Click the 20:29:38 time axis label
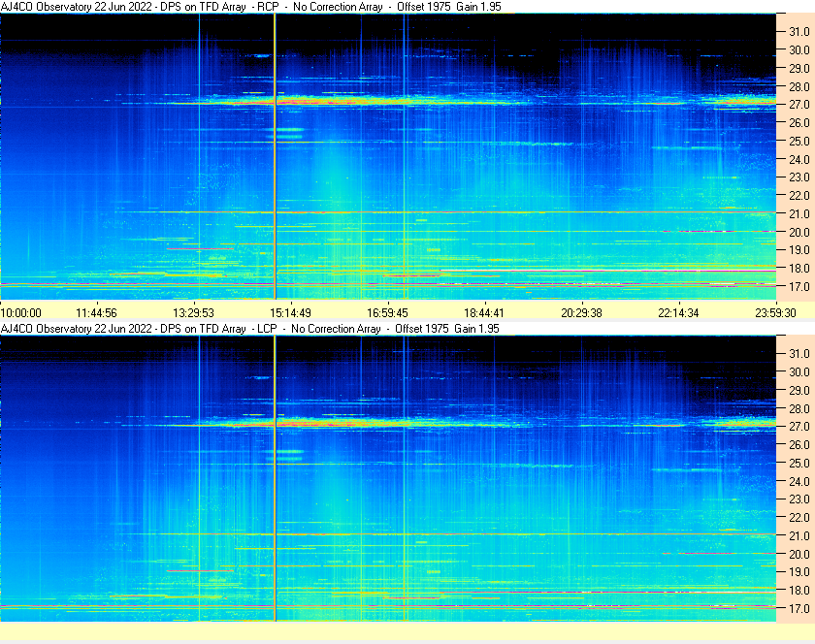 pos(581,313)
